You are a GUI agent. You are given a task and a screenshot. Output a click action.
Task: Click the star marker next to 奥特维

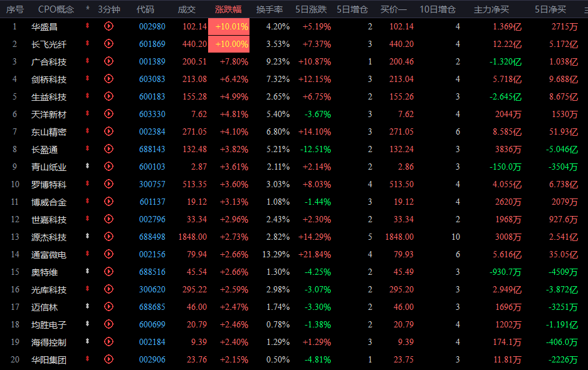click(87, 271)
